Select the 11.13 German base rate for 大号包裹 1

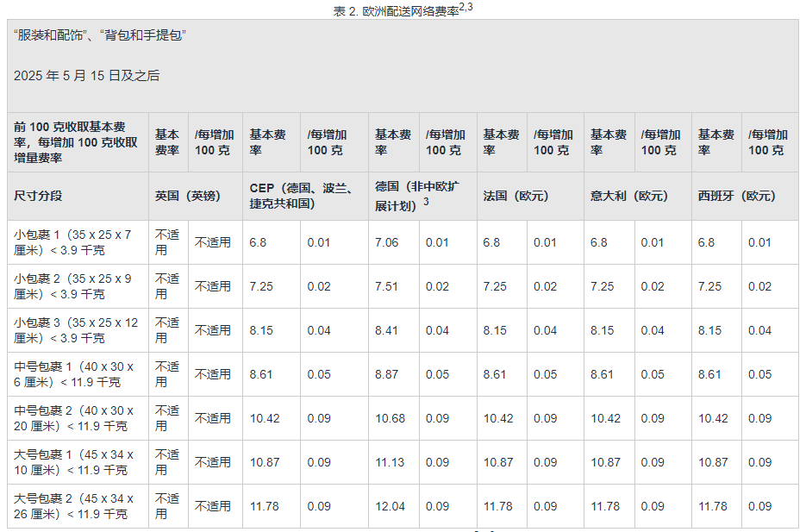391,462
